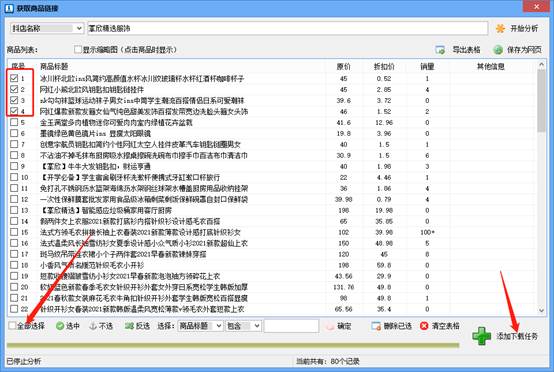554x372 pixels.
Task: Click the vertical scrollbar of product list
Action: click(x=541, y=188)
